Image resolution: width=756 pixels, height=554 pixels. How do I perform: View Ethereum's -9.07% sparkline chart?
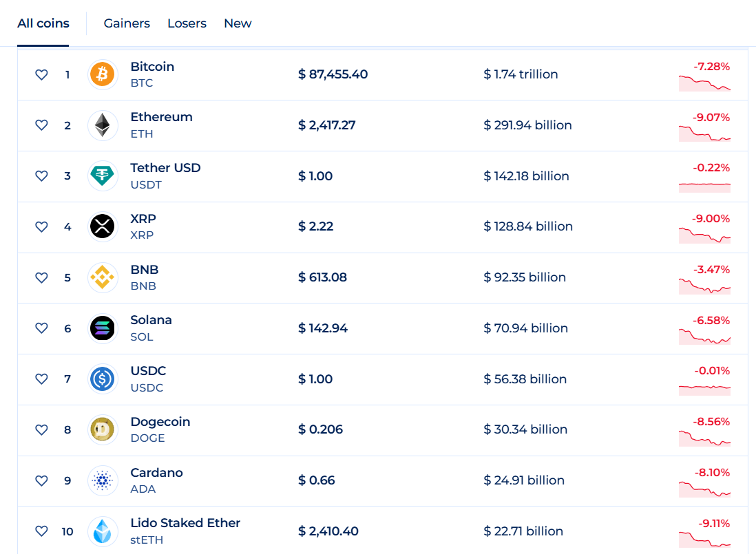[x=704, y=134]
